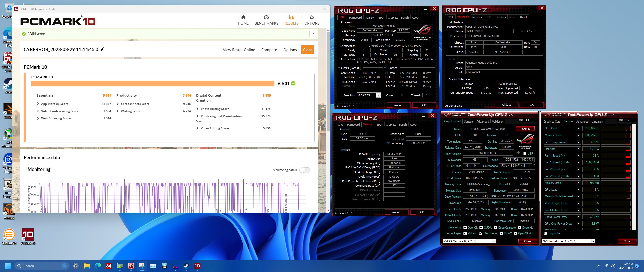
Task: Toggle DirectML checkbox in GPU-Z
Action: coord(519,228)
